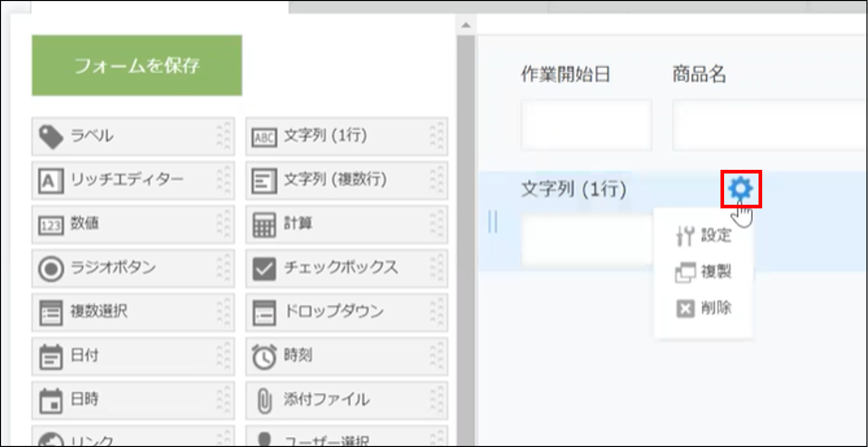This screenshot has height=447, width=868.
Task: Select the 文字列 (1行) ABC icon
Action: click(264, 138)
